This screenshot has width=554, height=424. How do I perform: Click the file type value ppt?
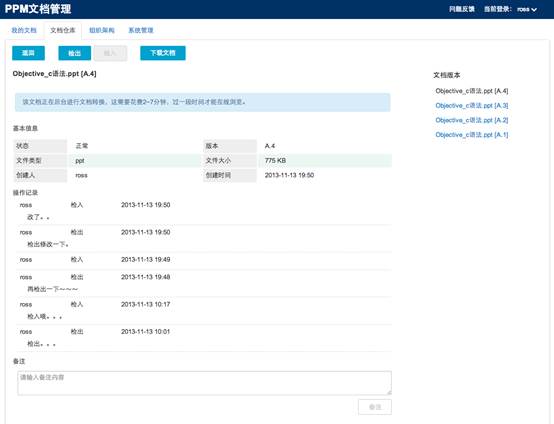click(x=79, y=161)
